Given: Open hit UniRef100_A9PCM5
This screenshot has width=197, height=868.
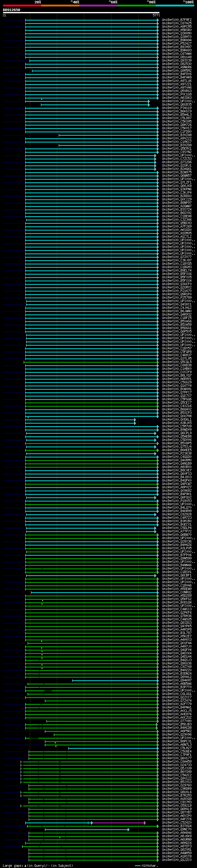Looking at the screenshot, I should point(177,26).
